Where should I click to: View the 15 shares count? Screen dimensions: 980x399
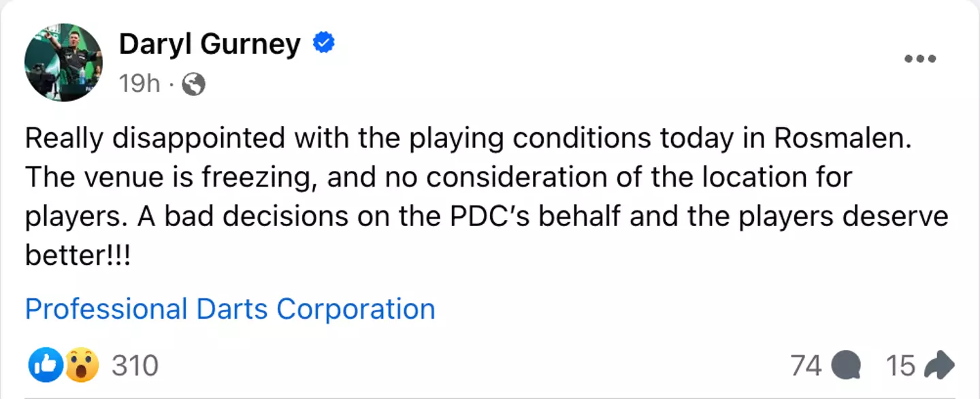coord(900,366)
